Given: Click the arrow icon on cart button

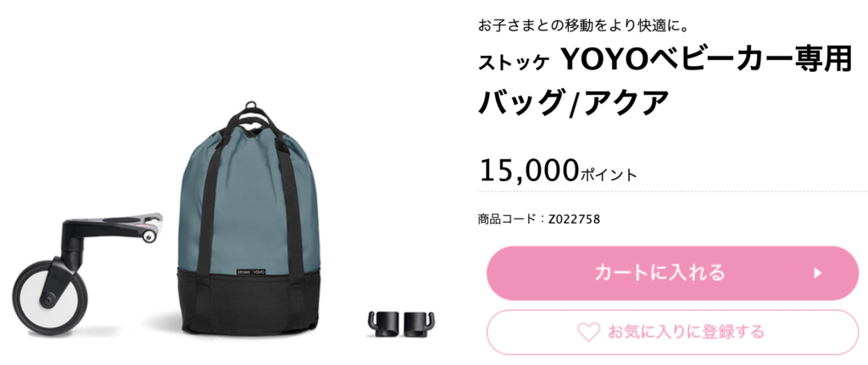Looking at the screenshot, I should coord(818,274).
